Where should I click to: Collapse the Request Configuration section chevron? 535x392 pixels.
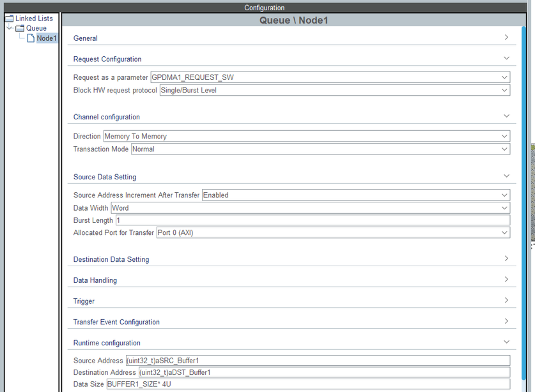click(x=506, y=58)
